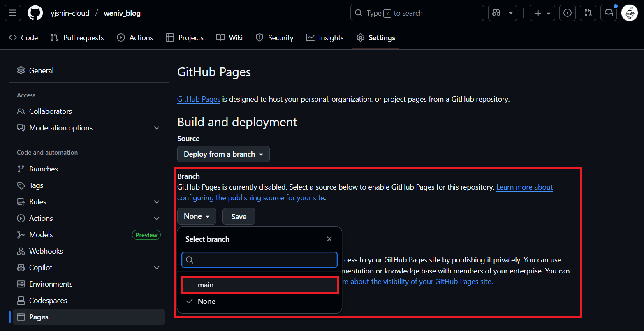Screen dimensions: 644x331
Task: Open the visibility of your GitHub Pages site link
Action: 417,282
